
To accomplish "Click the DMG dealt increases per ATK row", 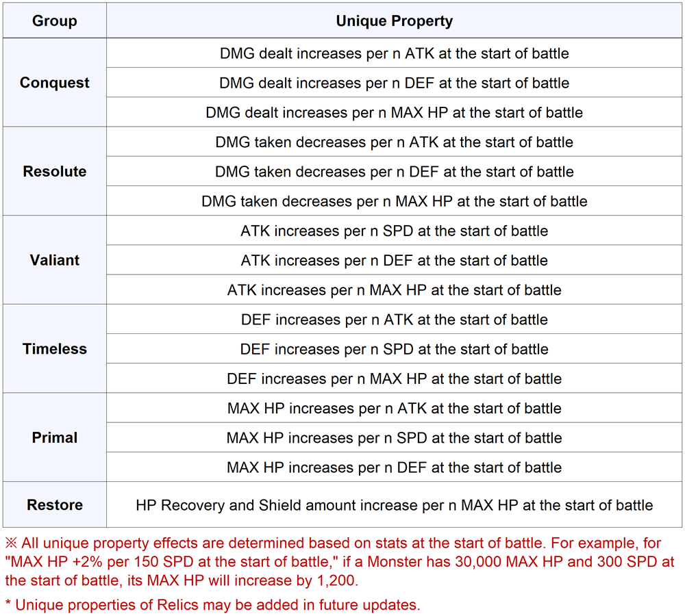I will pyautogui.click(x=394, y=53).
